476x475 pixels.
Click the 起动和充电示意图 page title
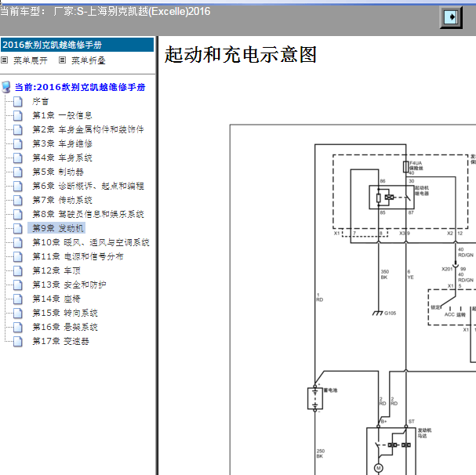click(241, 55)
